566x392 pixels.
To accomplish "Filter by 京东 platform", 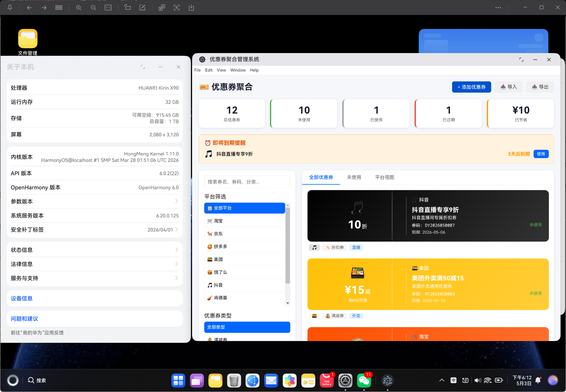I will pos(244,234).
